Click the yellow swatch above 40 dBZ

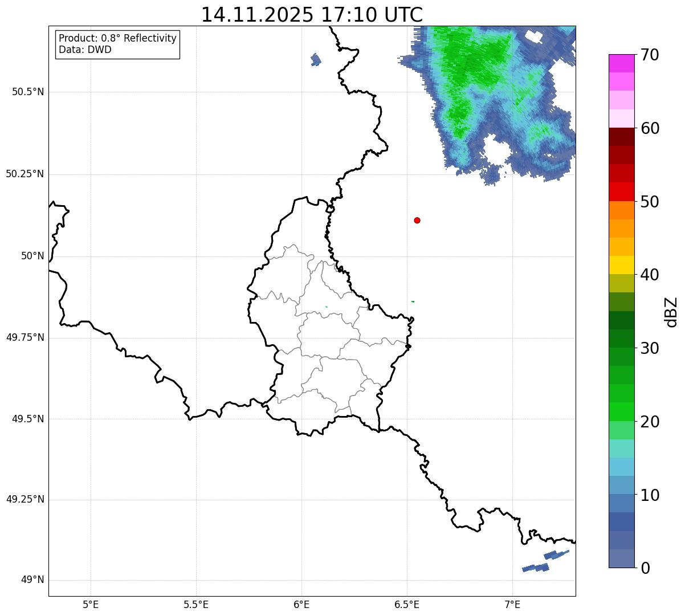point(622,265)
